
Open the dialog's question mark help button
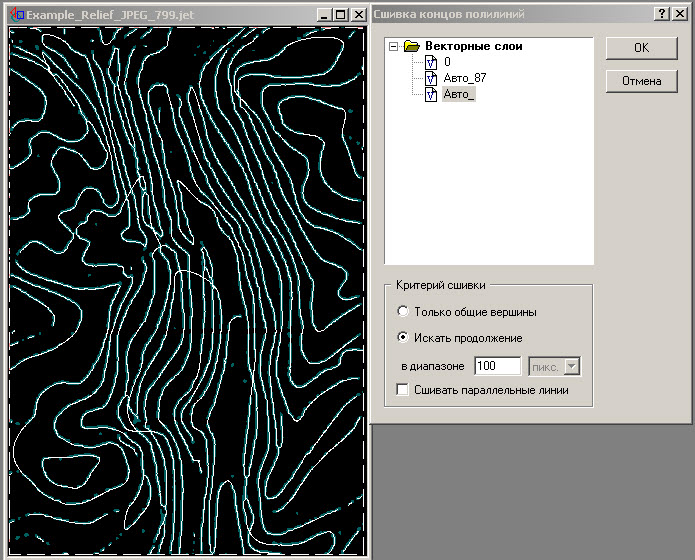662,14
